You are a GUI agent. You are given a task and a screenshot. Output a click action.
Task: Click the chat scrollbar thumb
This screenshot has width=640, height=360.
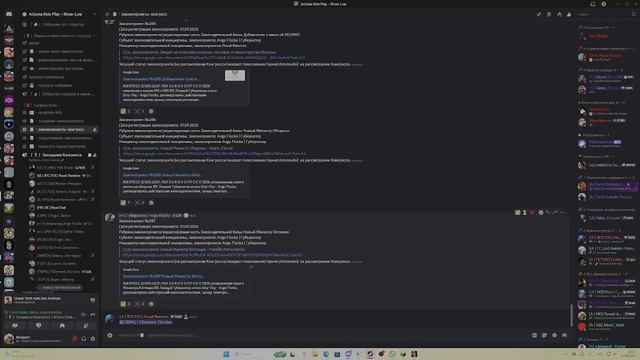pyautogui.click(x=571, y=315)
